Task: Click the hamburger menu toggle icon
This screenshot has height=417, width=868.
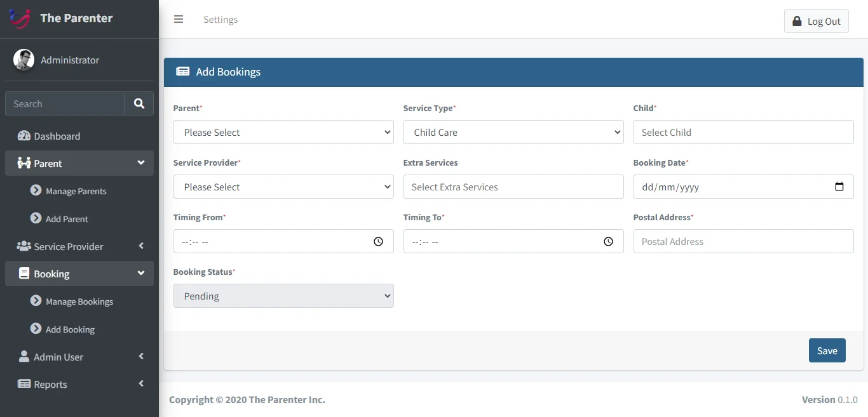Action: coord(179,19)
